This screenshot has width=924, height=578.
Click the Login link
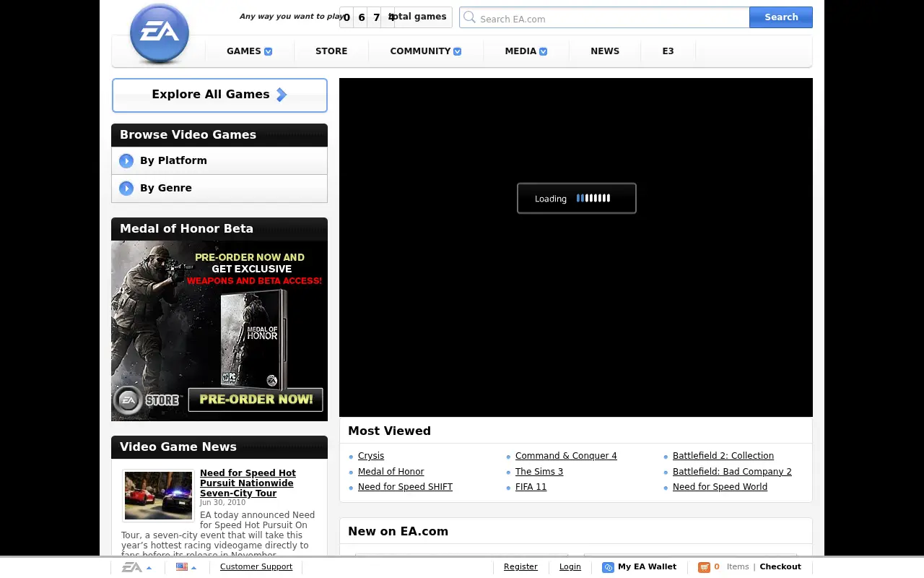(570, 567)
